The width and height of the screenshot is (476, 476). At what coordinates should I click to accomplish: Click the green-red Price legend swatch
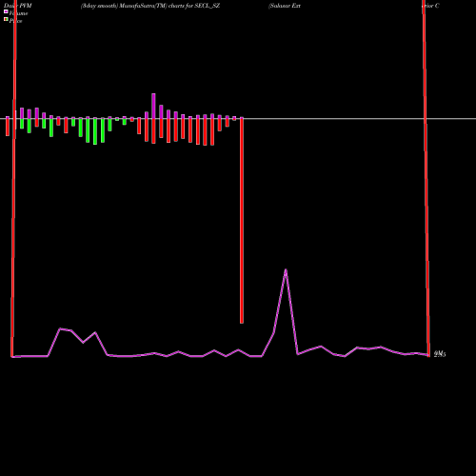tap(6, 19)
